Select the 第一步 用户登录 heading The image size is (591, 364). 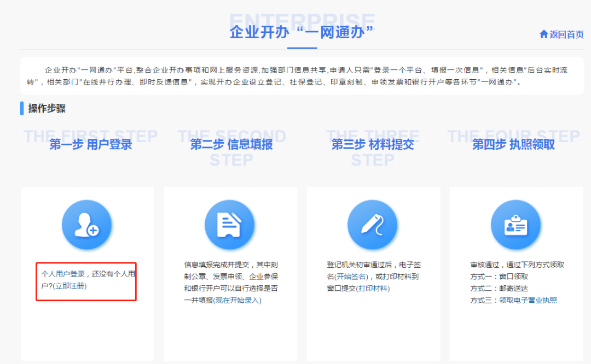(91, 144)
